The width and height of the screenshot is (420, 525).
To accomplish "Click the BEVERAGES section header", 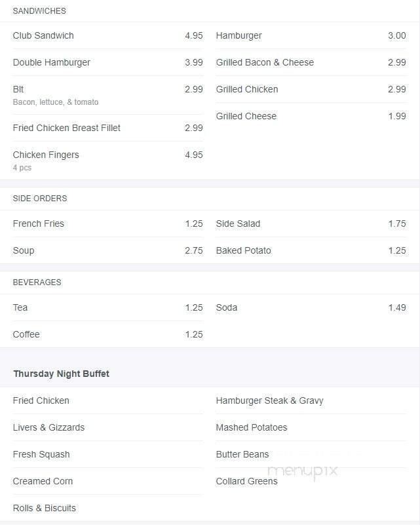I will pyautogui.click(x=37, y=282).
